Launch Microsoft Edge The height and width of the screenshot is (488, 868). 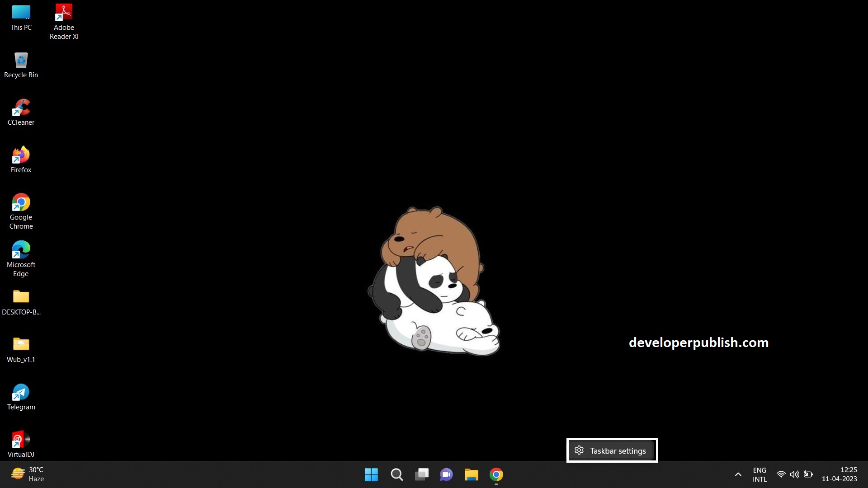click(x=21, y=249)
